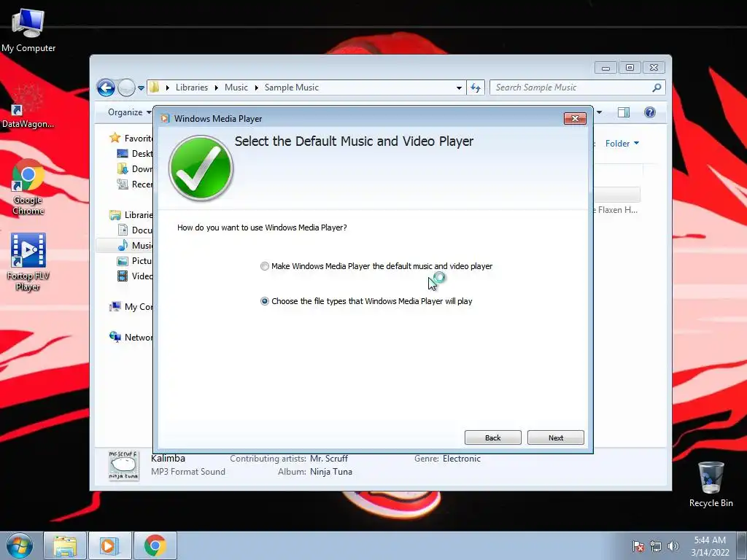
Task: Select Network in the navigation pane
Action: [x=131, y=338]
